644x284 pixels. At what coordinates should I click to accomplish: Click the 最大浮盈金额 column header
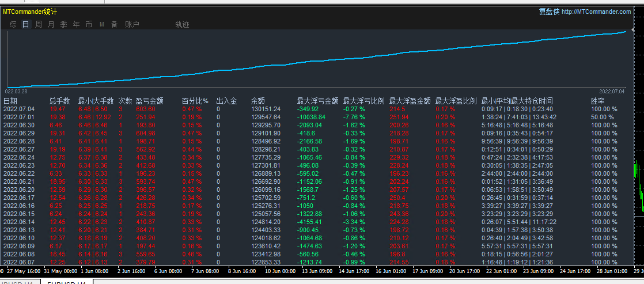point(410,101)
